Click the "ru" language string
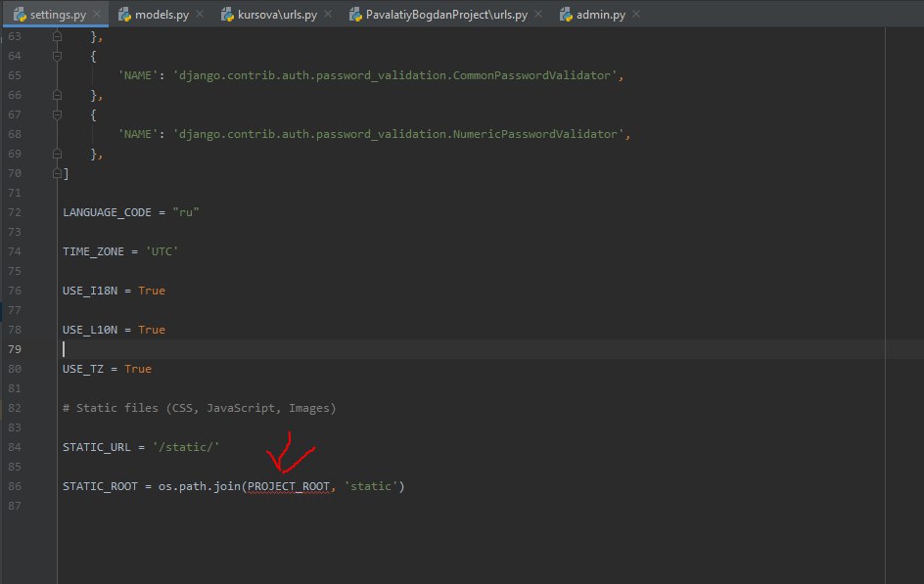This screenshot has width=924, height=584. pyautogui.click(x=186, y=212)
